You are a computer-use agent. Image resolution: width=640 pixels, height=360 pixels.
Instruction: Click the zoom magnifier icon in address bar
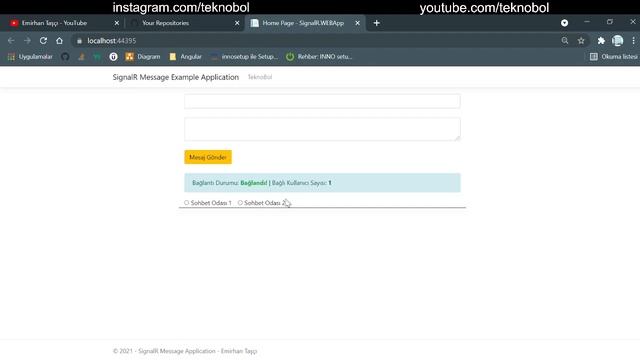click(565, 40)
